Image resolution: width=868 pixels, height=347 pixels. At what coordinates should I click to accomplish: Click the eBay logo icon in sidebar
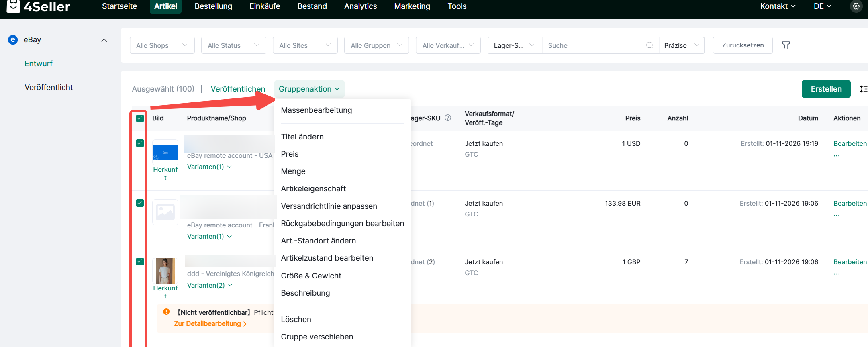[x=13, y=40]
